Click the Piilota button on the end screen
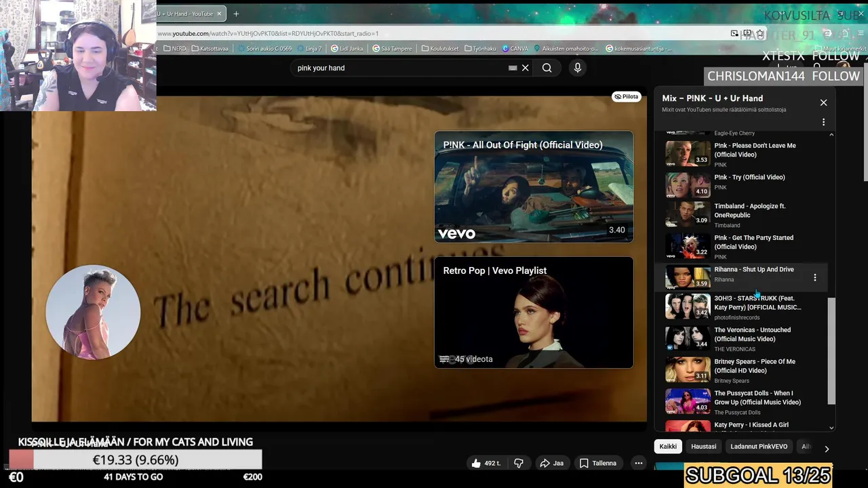This screenshot has width=868, height=488. [626, 97]
